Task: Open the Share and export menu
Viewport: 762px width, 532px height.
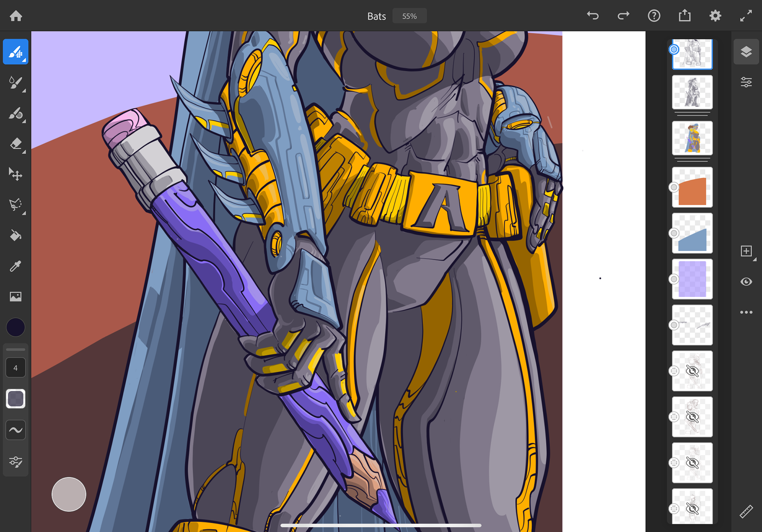Action: pyautogui.click(x=685, y=16)
